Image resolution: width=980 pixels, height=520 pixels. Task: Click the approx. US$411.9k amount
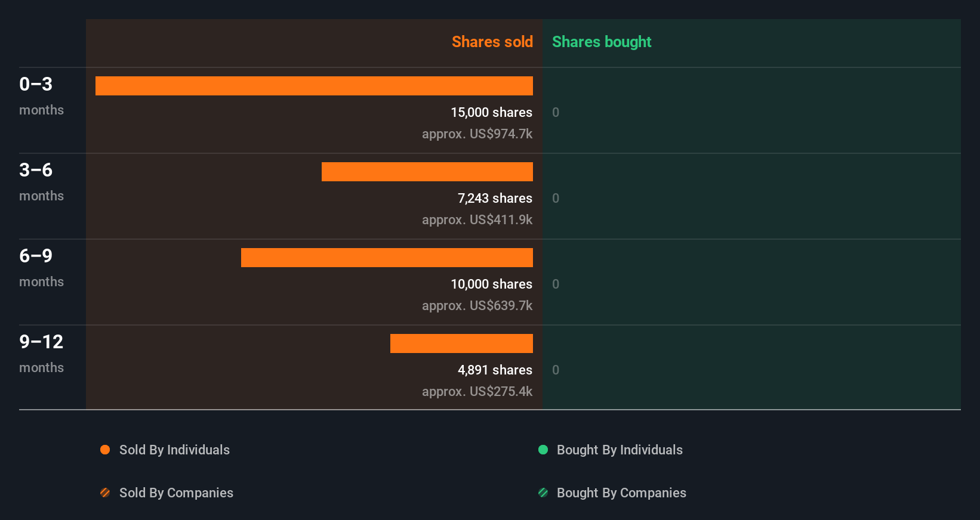click(477, 219)
